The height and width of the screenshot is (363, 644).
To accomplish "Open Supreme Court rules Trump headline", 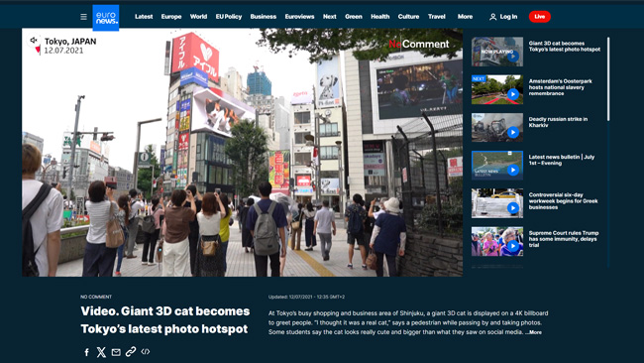I will point(564,239).
